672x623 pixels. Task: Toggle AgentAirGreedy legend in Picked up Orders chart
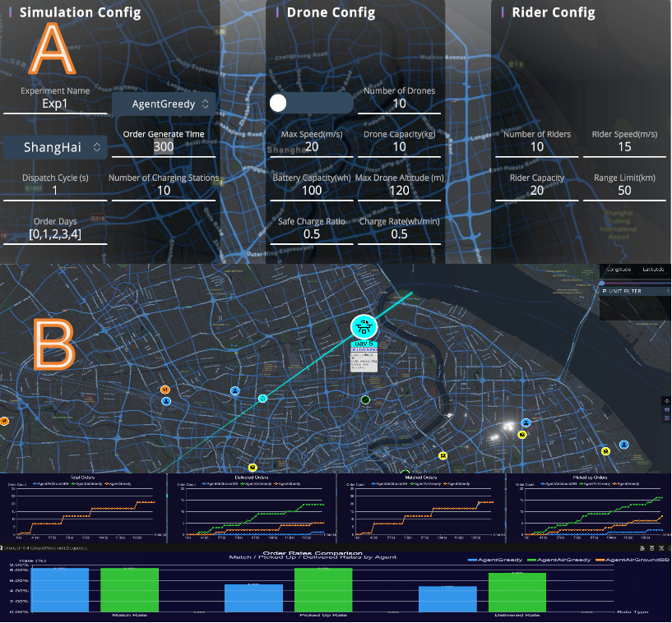click(x=596, y=484)
